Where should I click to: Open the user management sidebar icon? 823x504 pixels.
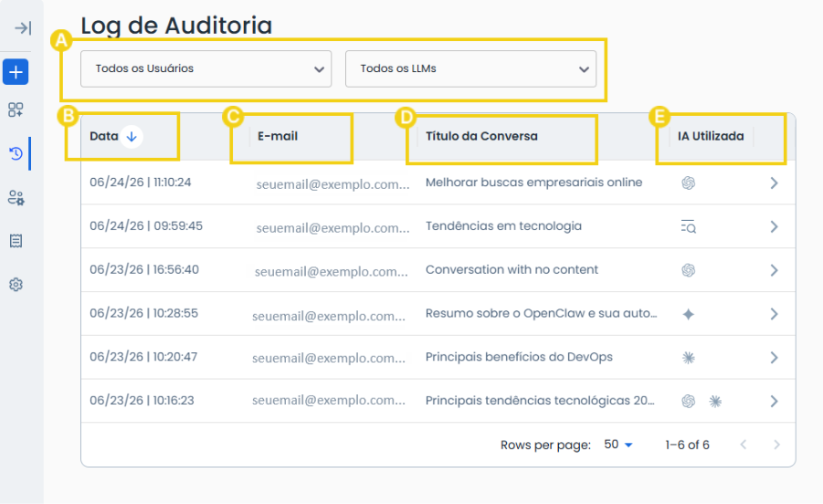(16, 198)
